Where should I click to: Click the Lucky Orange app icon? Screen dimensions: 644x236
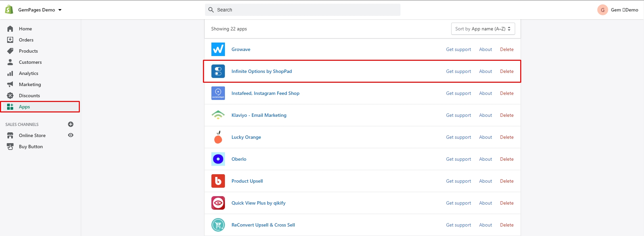218,137
